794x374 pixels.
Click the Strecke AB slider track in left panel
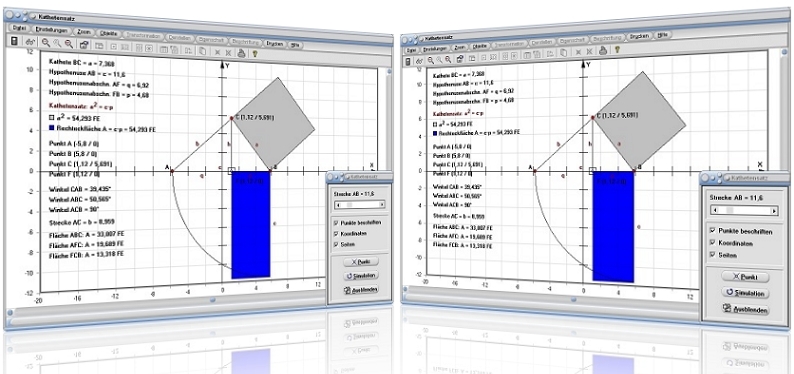tap(360, 204)
